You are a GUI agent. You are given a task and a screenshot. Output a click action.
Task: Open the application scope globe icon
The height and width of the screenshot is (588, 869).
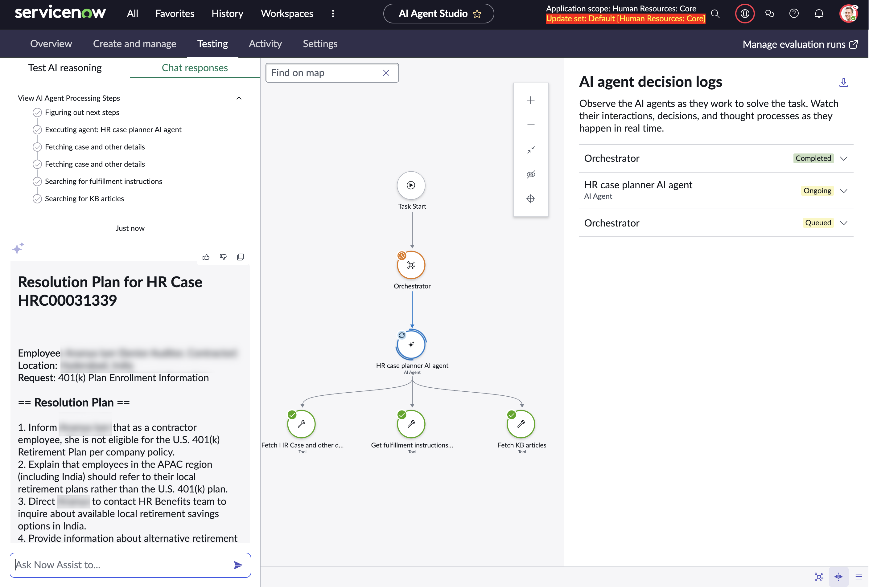[x=745, y=14]
